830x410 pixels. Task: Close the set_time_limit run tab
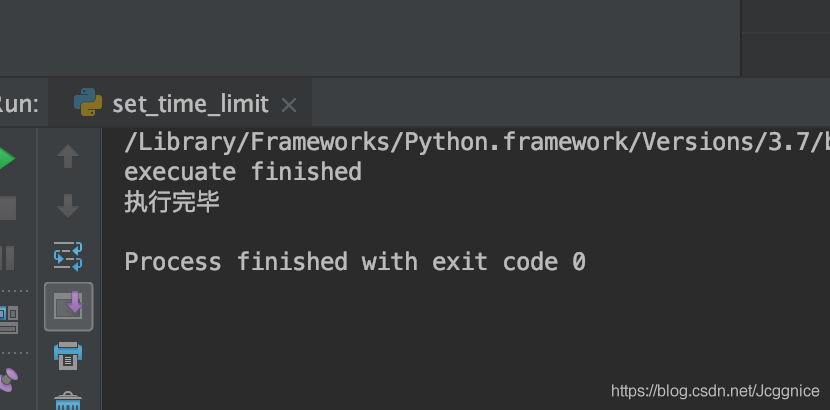(x=289, y=105)
